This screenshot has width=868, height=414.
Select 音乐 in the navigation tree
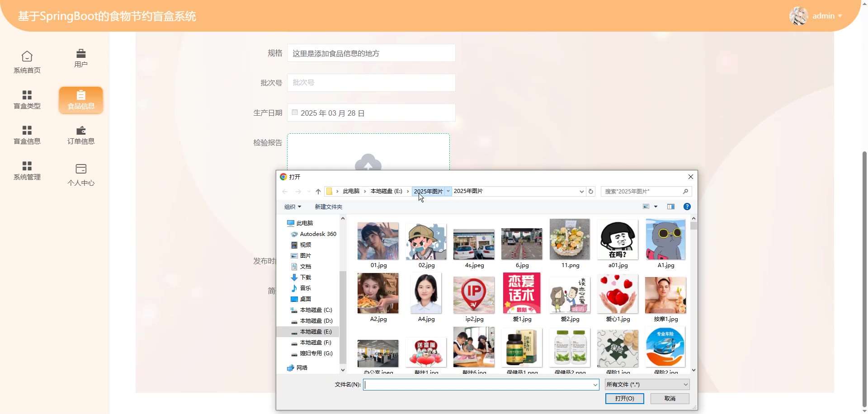tap(306, 288)
